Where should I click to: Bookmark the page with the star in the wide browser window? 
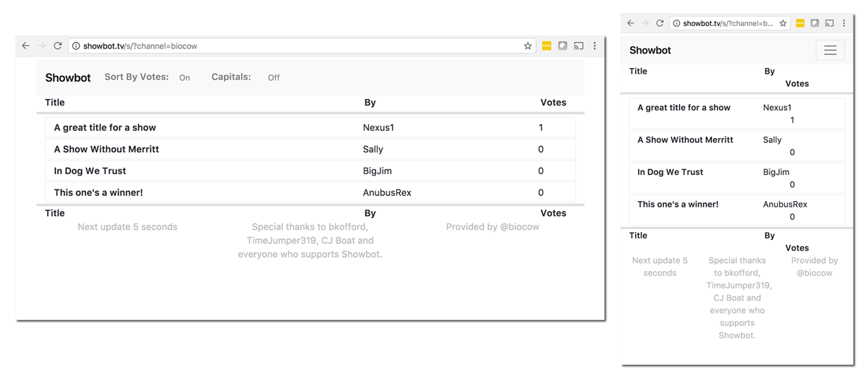click(528, 46)
